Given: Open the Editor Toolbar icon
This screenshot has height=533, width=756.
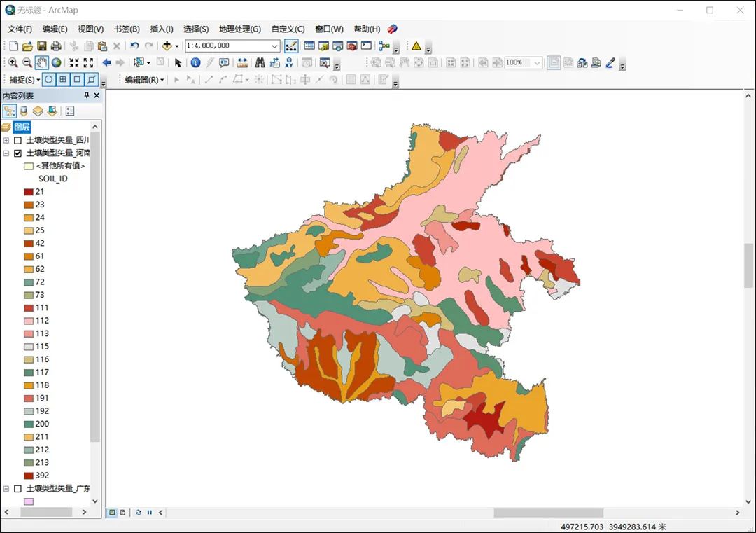Looking at the screenshot, I should [291, 46].
